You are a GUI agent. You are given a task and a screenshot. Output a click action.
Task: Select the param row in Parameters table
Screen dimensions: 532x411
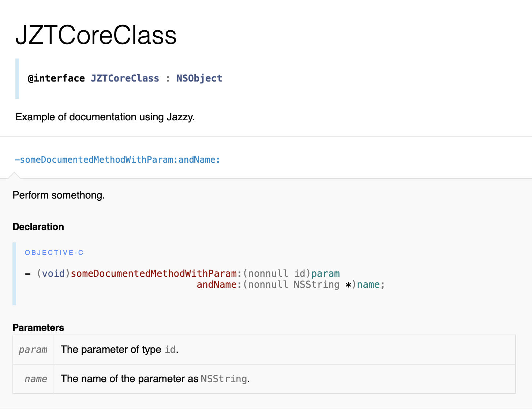(x=33, y=350)
